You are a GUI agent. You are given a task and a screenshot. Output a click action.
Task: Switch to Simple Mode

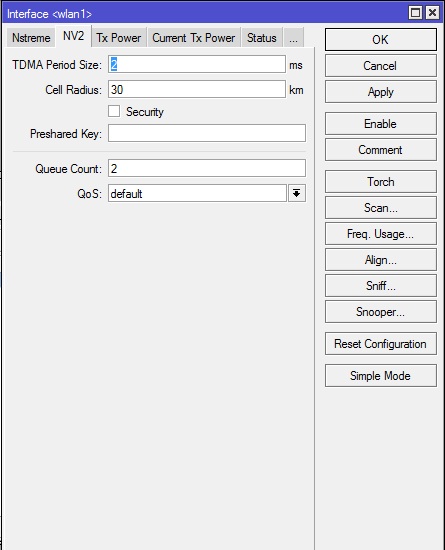coord(380,376)
